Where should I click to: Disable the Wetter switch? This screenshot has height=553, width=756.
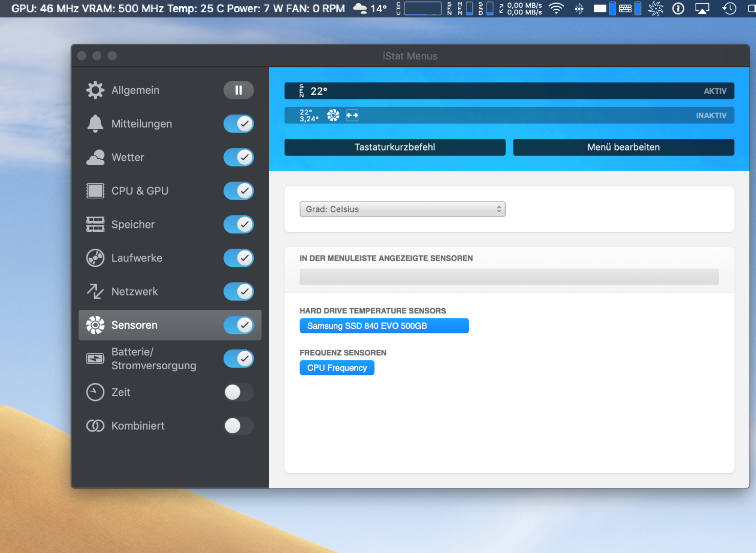click(x=239, y=157)
